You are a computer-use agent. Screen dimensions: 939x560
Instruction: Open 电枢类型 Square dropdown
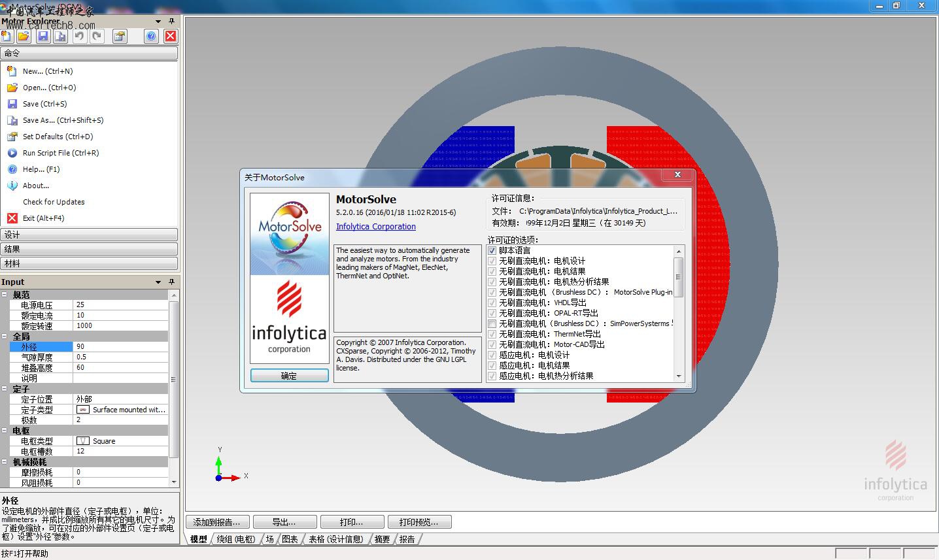[x=120, y=441]
